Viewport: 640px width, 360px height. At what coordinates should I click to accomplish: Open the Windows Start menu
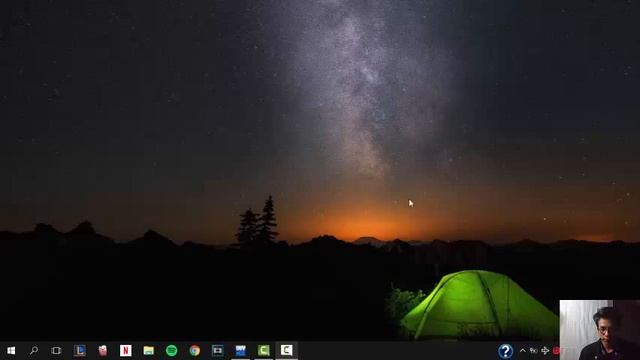coord(11,351)
